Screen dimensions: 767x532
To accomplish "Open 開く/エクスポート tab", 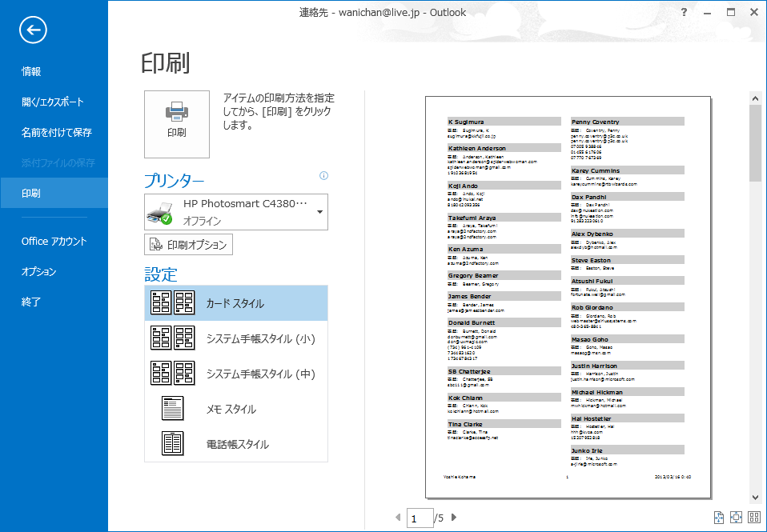I will 54,102.
